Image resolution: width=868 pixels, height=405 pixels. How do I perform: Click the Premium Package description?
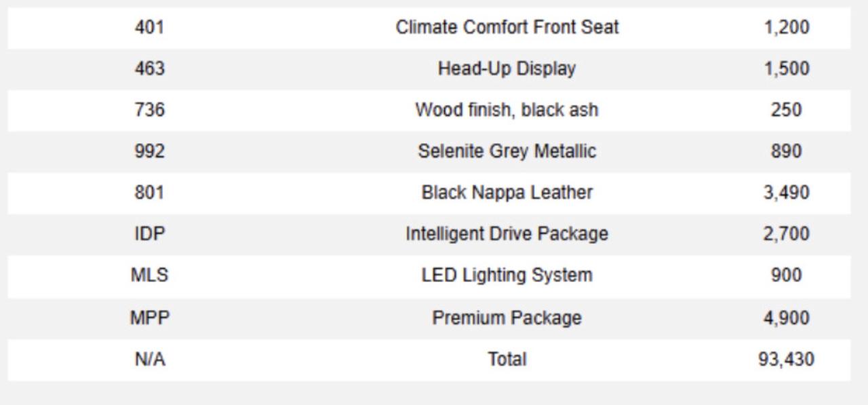[x=507, y=317]
